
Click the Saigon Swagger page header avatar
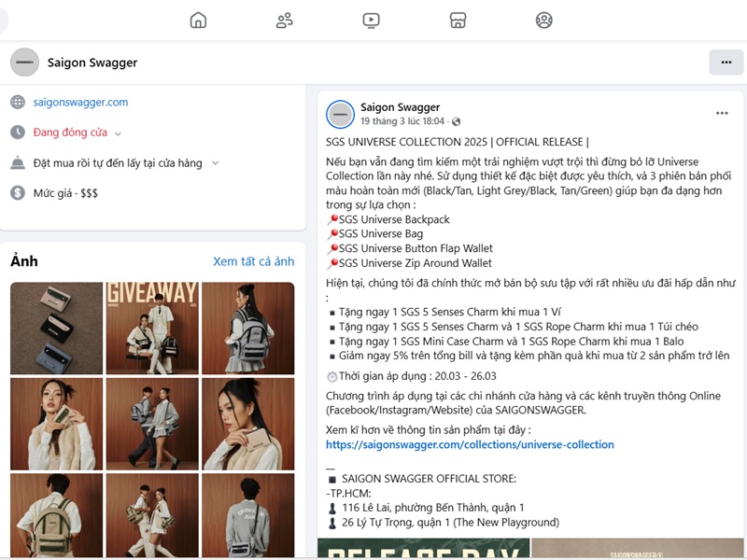click(25, 62)
